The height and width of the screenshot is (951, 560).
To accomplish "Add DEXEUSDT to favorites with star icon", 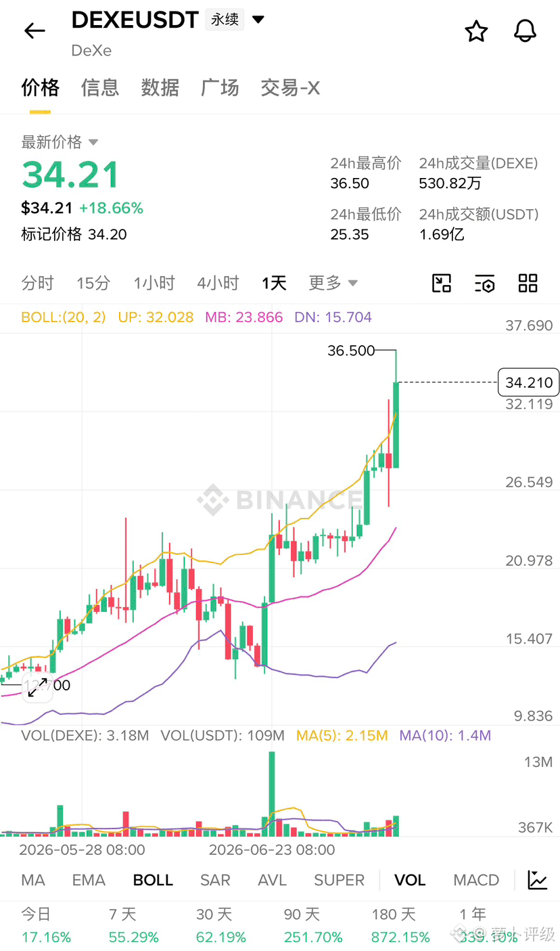I will pos(476,31).
